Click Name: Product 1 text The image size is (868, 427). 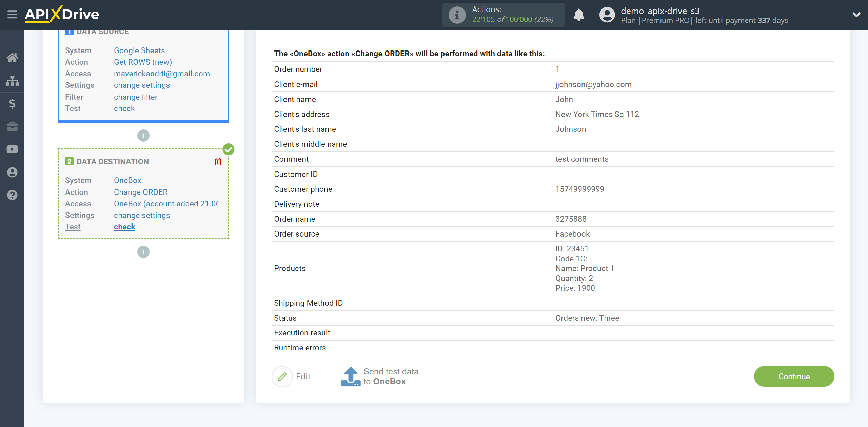(585, 268)
